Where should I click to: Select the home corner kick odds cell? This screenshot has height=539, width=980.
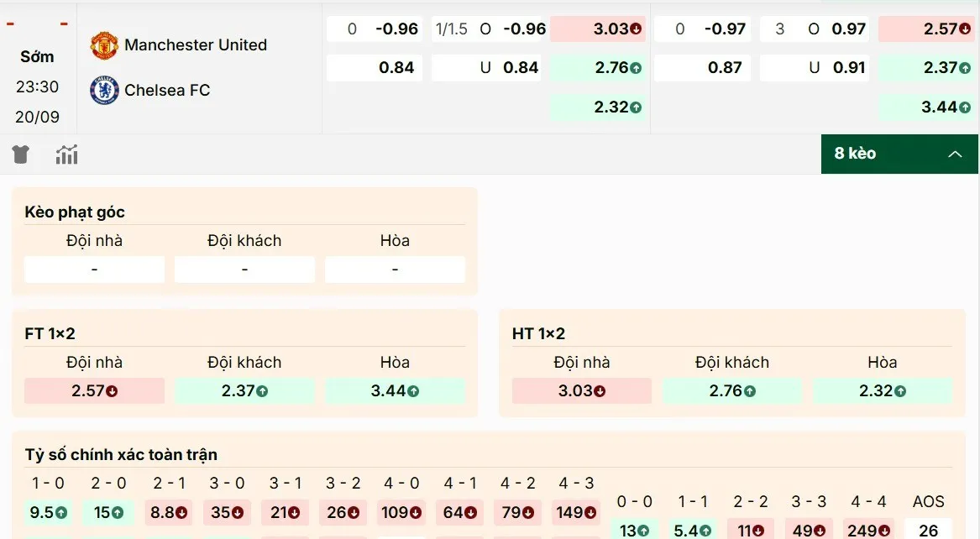pos(94,269)
